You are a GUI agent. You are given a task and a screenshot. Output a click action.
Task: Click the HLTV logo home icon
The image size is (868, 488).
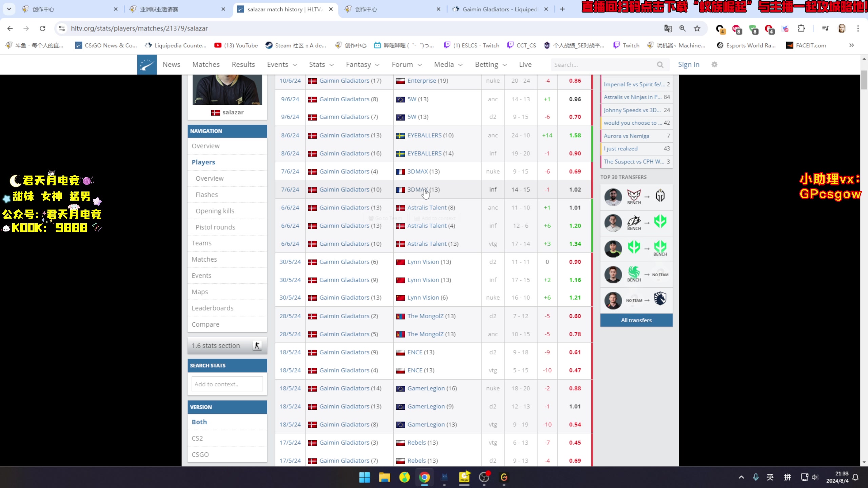click(147, 64)
